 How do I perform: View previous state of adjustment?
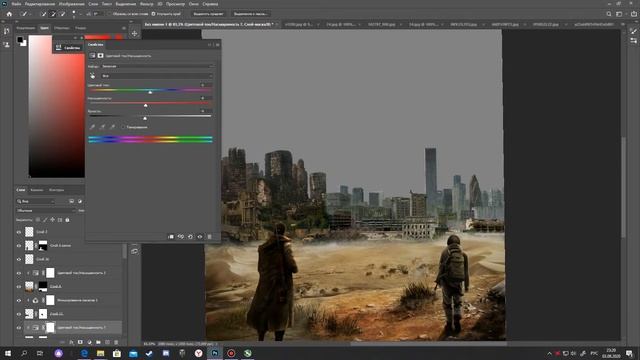181,237
